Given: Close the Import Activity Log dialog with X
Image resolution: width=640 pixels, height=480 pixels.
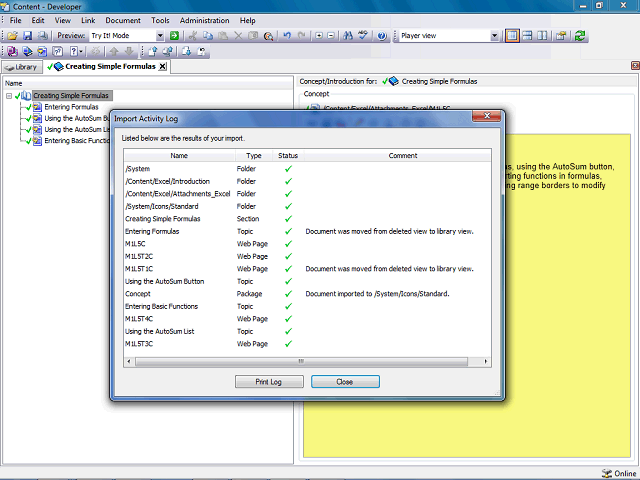Looking at the screenshot, I should coord(487,116).
